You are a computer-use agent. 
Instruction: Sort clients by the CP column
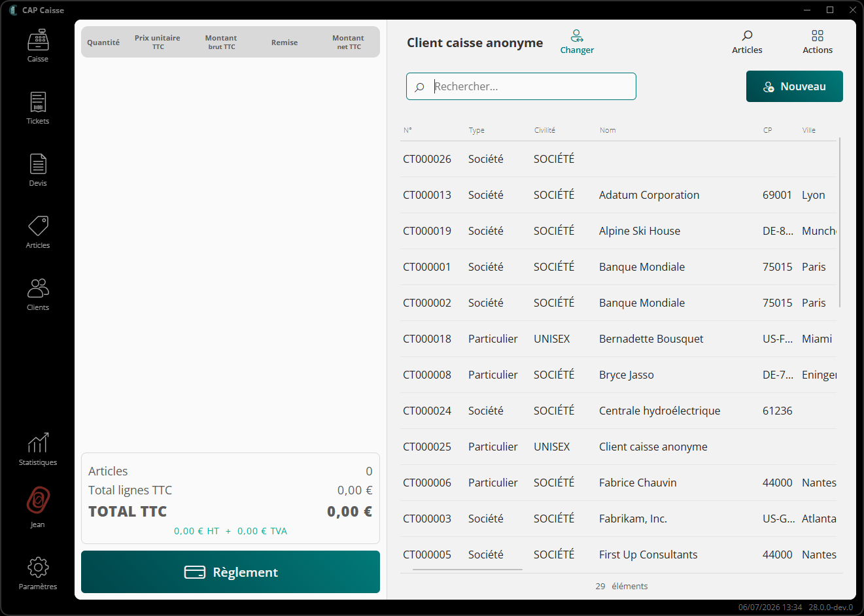[x=768, y=130]
